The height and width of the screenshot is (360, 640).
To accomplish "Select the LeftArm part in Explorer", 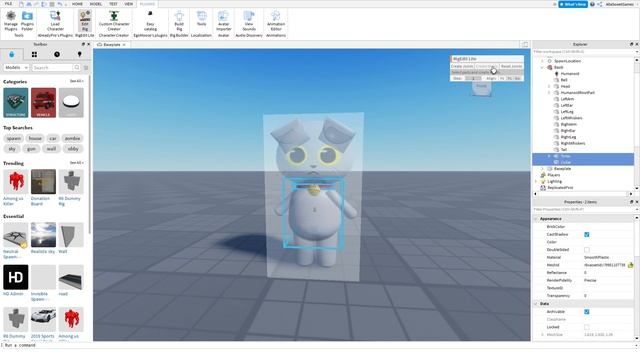I will 567,99.
